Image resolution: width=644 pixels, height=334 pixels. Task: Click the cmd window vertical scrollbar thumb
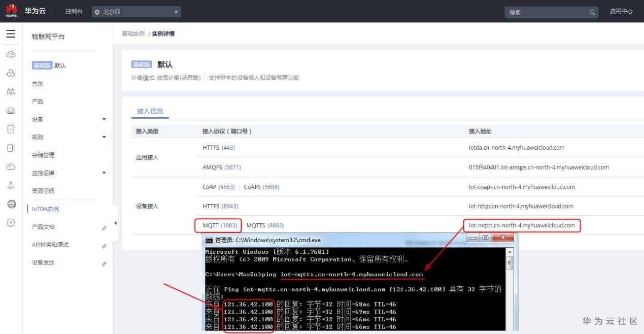click(x=510, y=262)
